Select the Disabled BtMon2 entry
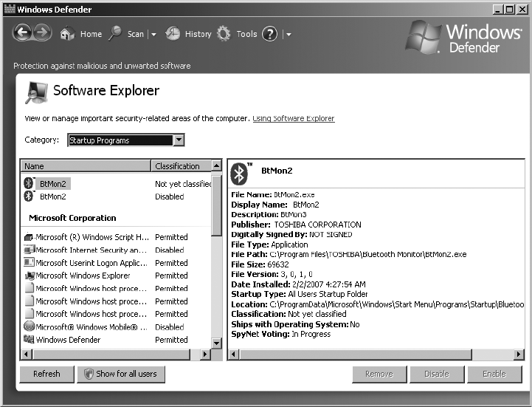 pos(117,196)
